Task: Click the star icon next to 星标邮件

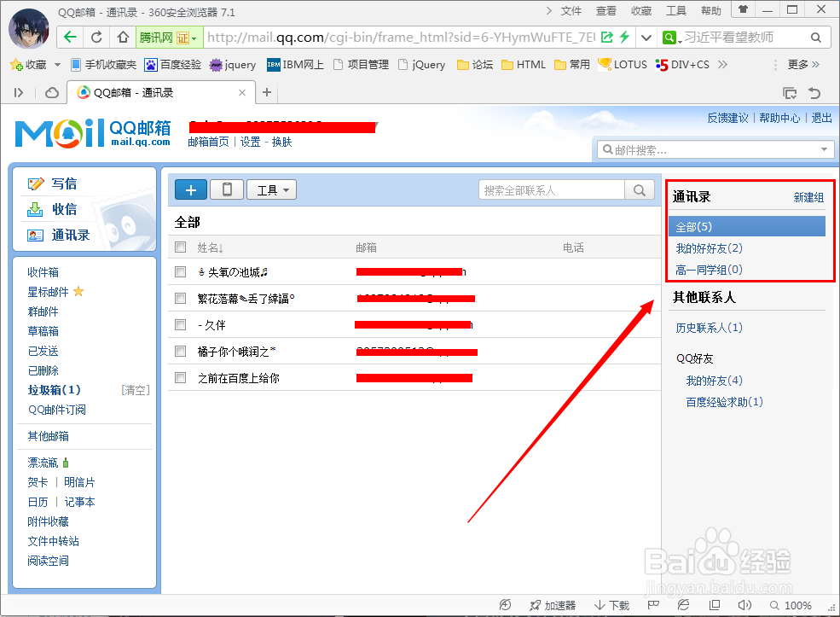Action: click(x=78, y=291)
